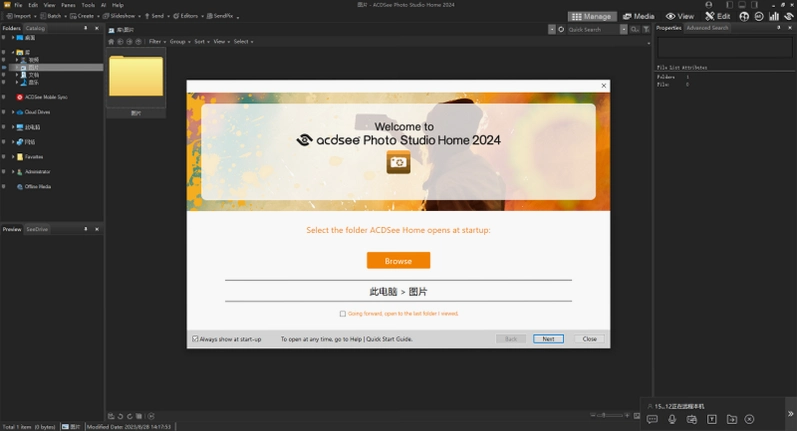Uncheck Always show at start-up
Image resolution: width=797 pixels, height=431 pixels.
click(195, 338)
